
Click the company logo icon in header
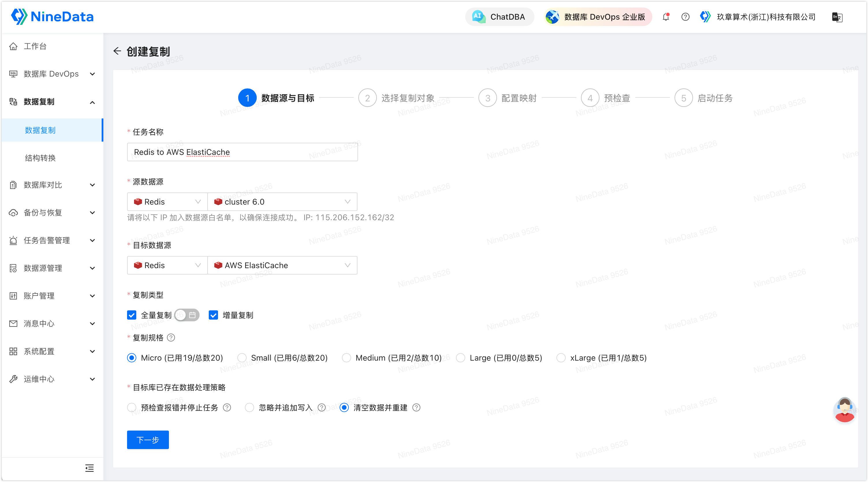coord(705,16)
